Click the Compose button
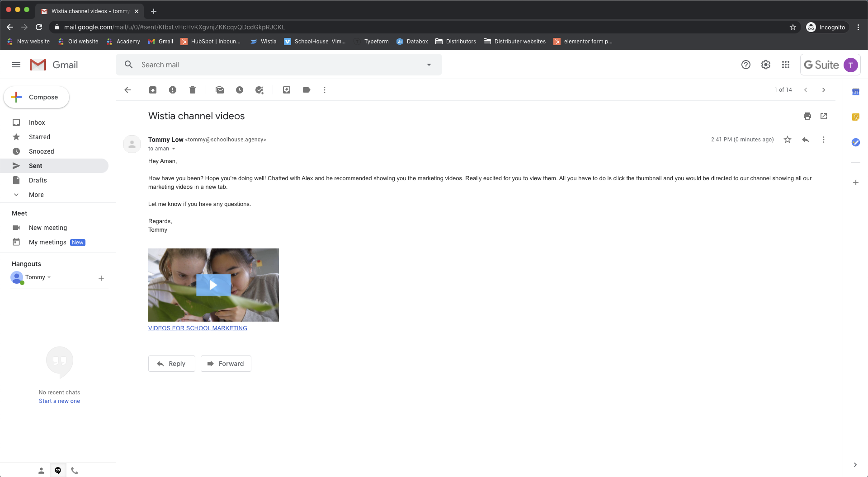Viewport: 868px width, 477px height. click(x=37, y=97)
